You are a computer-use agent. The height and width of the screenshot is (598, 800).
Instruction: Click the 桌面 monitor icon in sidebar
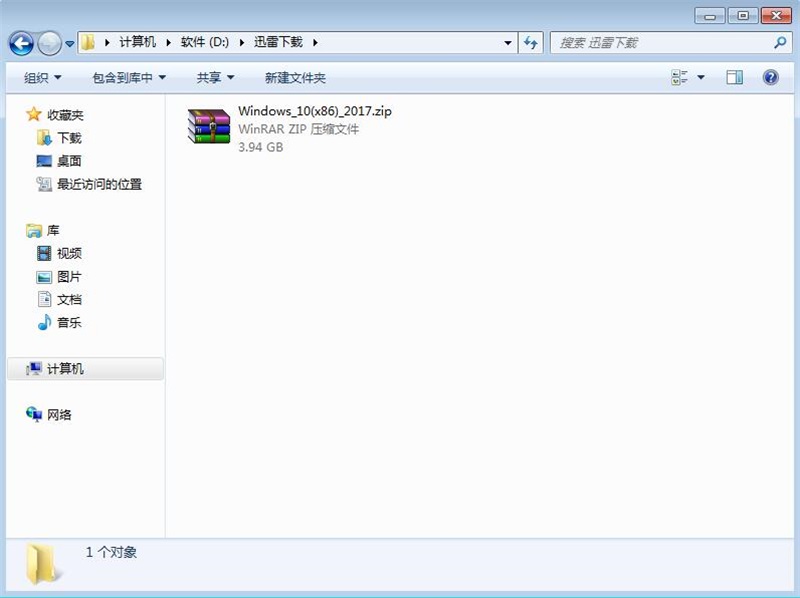click(x=44, y=161)
